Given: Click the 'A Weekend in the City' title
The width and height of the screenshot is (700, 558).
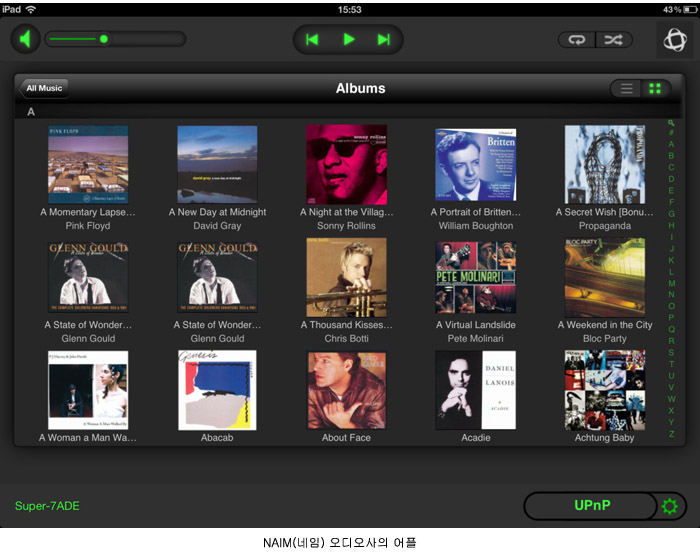Looking at the screenshot, I should 605,325.
